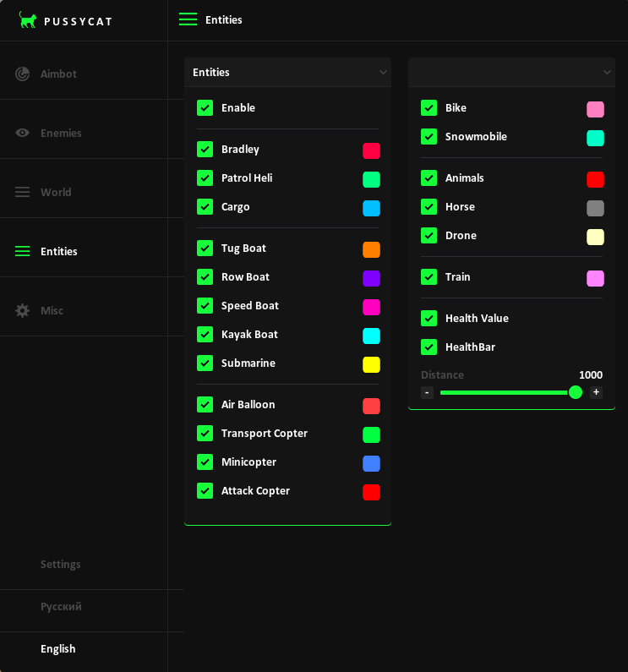Open Settings in the sidebar

61,564
